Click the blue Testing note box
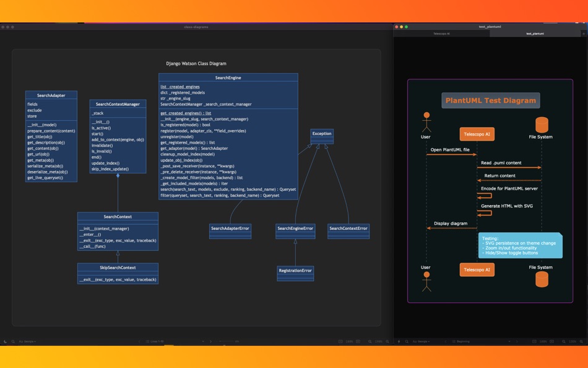Viewport: 588px width, 368px height. [x=520, y=245]
